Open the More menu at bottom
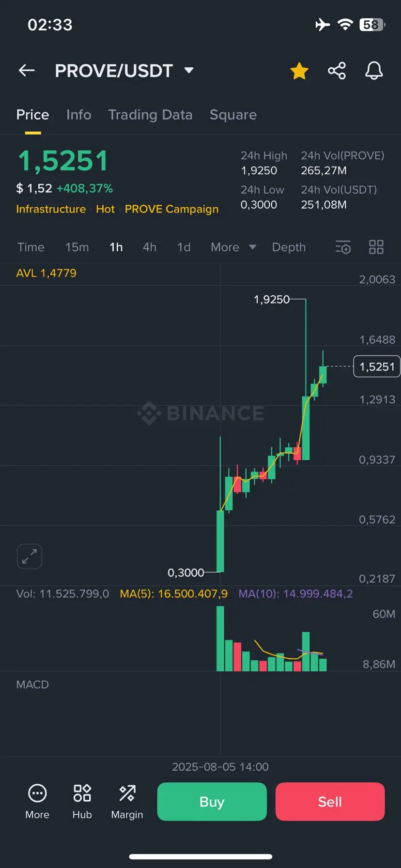The image size is (401, 868). pos(37,802)
